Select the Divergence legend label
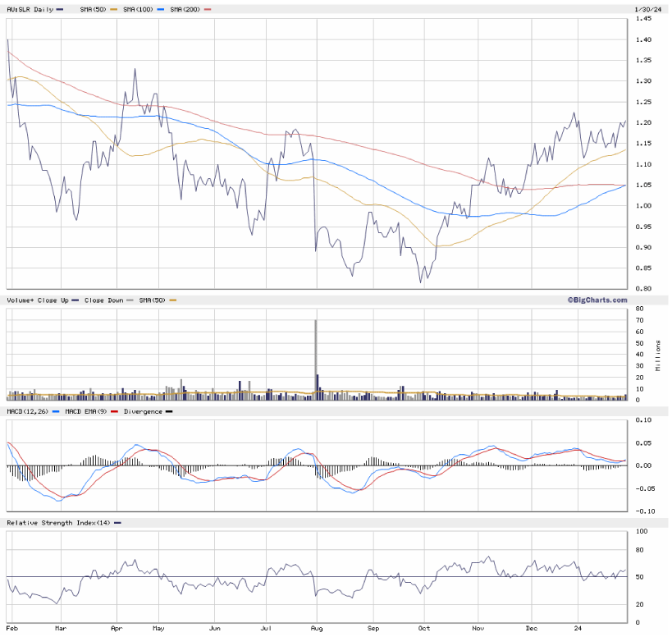This screenshot has height=637, width=672. point(143,410)
